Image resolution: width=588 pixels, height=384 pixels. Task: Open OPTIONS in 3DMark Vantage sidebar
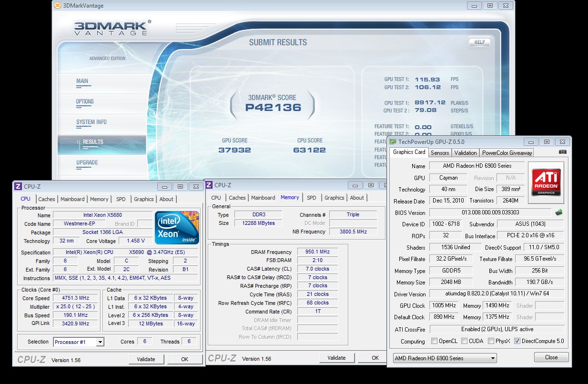coord(85,101)
